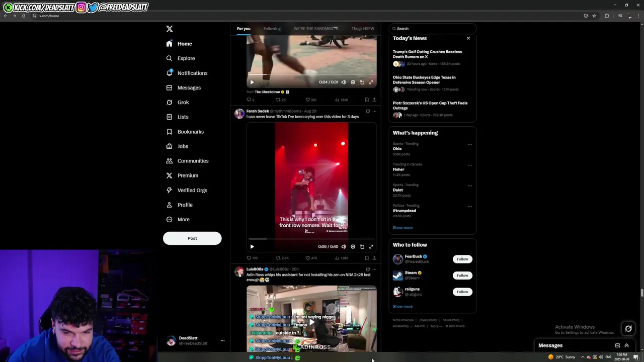Open Grok explain on Farah Sadek's post
This screenshot has height=362, width=644.
pyautogui.click(x=368, y=111)
